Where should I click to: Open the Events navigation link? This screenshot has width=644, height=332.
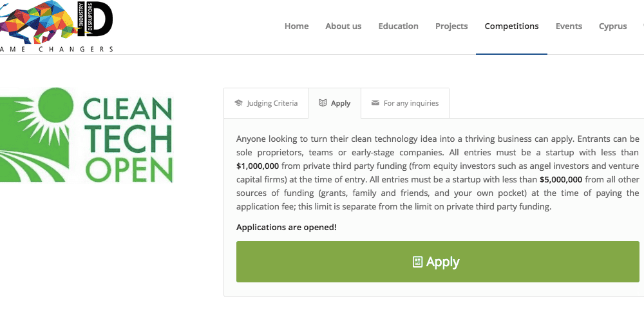coord(569,26)
